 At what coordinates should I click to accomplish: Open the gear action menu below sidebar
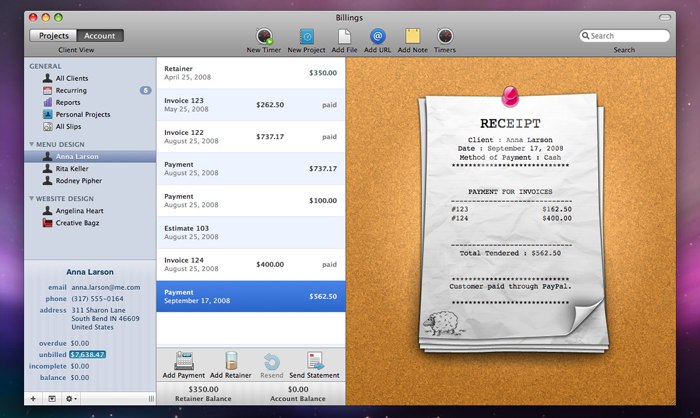[x=70, y=398]
